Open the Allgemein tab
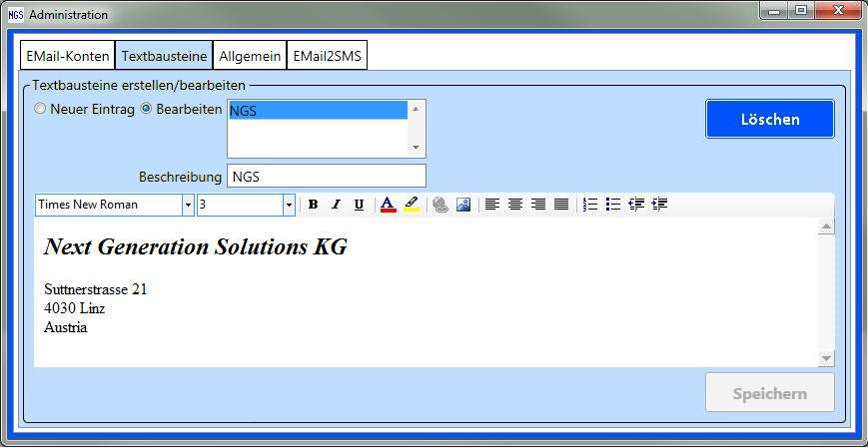 (250, 55)
